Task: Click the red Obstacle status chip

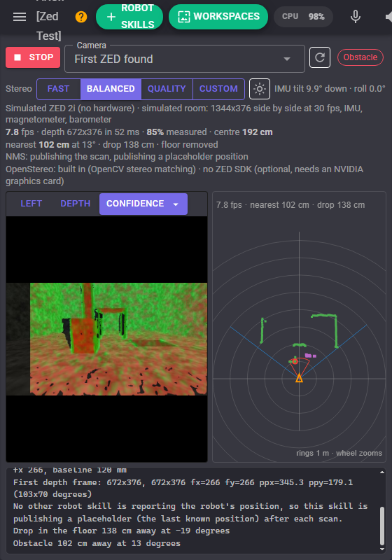Action: click(x=360, y=57)
